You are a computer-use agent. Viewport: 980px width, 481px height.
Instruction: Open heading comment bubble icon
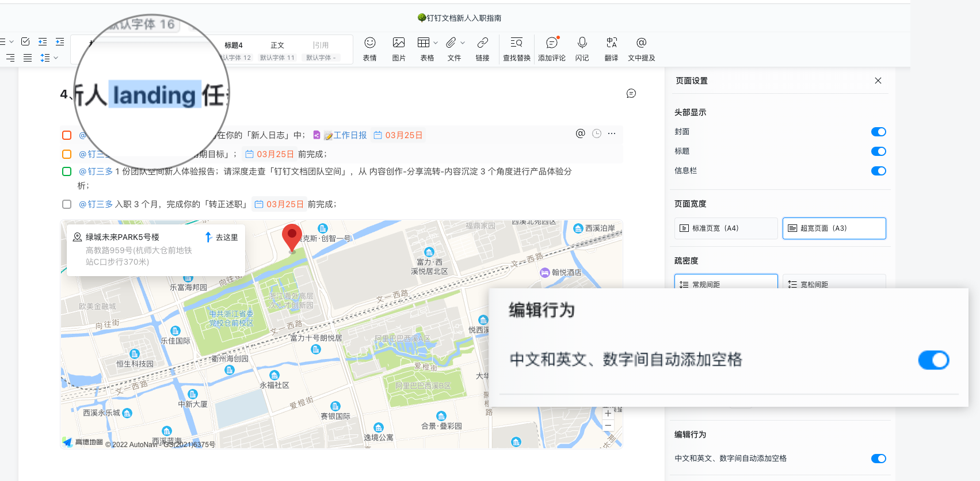(x=631, y=93)
